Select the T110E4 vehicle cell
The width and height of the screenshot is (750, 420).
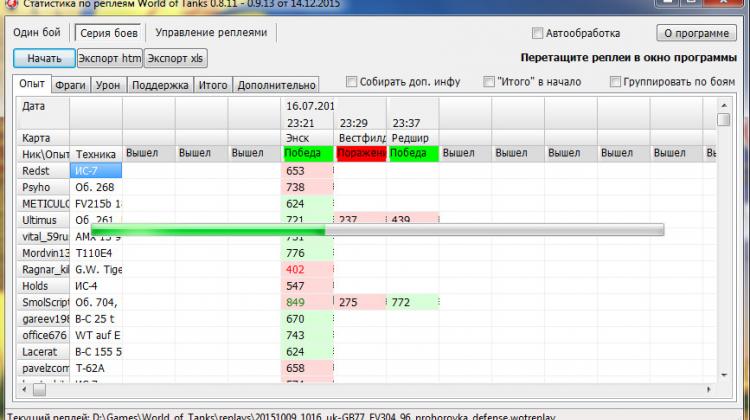[96, 253]
